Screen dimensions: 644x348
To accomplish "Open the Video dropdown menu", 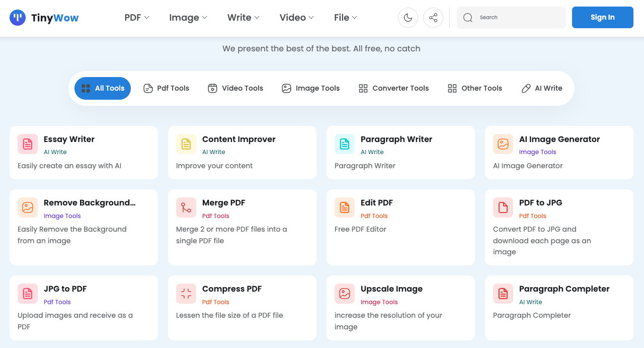I will tap(296, 18).
